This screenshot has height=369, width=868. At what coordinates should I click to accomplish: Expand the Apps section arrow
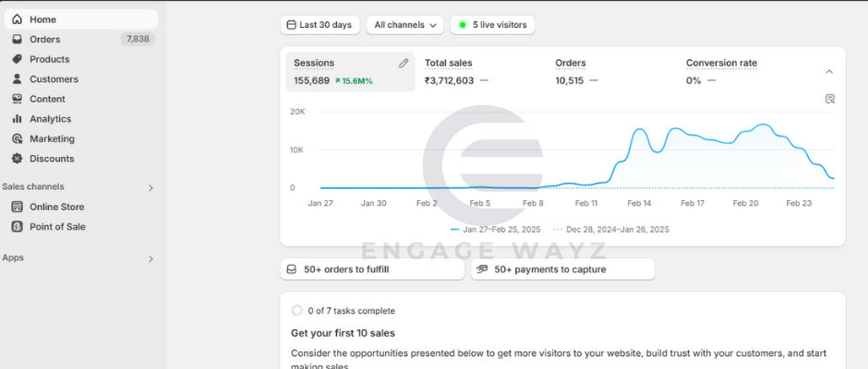tap(151, 259)
